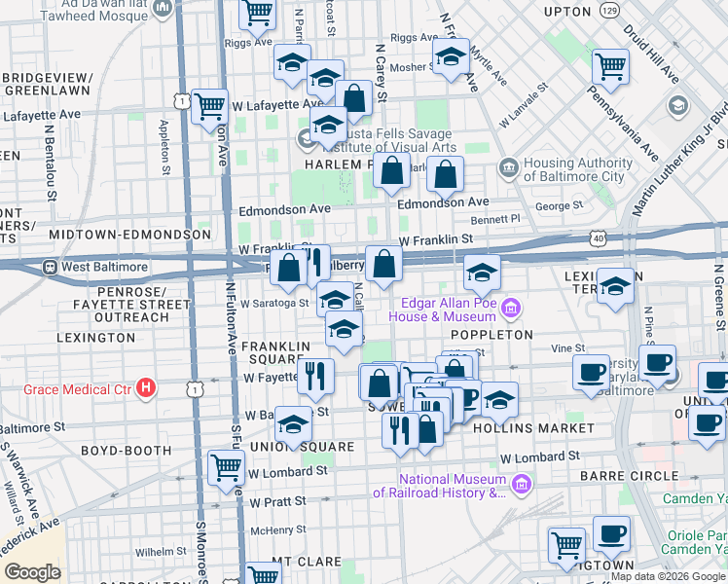Click the BARRE CIRCLE neighborhood label
This screenshot has width=728, height=584.
point(630,476)
